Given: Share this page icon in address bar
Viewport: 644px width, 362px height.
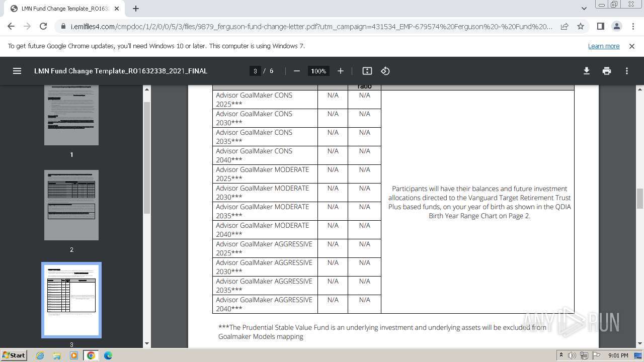Looking at the screenshot, I should click(x=565, y=26).
